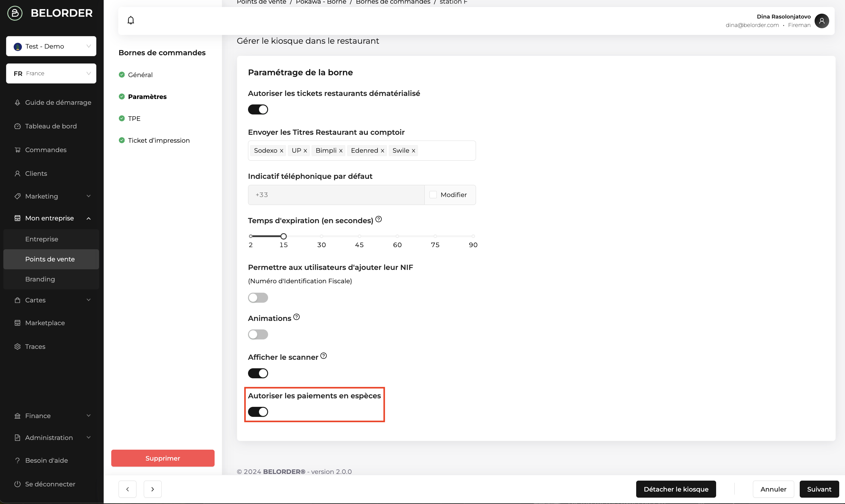Expand the Marketing sidebar menu
The width and height of the screenshot is (845, 504).
click(x=51, y=196)
